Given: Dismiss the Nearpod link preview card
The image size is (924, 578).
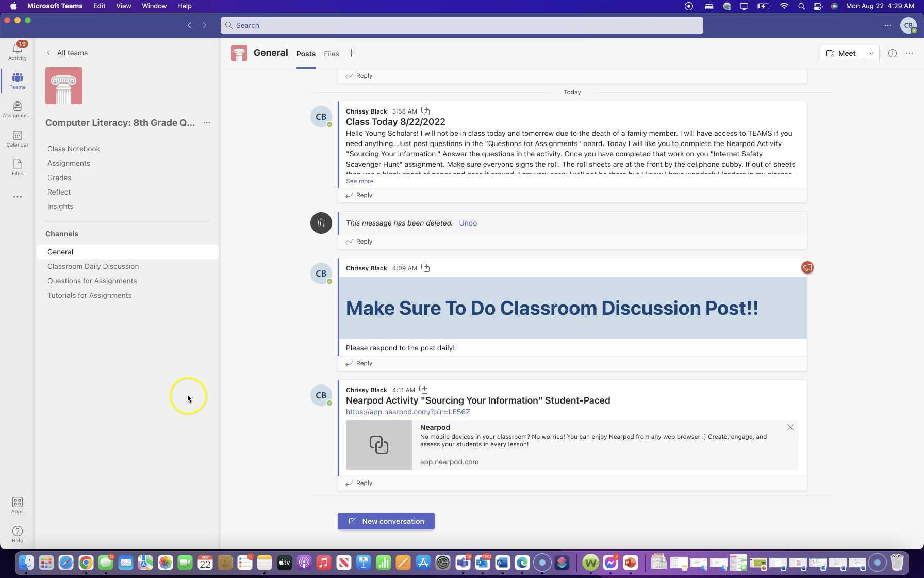Looking at the screenshot, I should pyautogui.click(x=790, y=427).
